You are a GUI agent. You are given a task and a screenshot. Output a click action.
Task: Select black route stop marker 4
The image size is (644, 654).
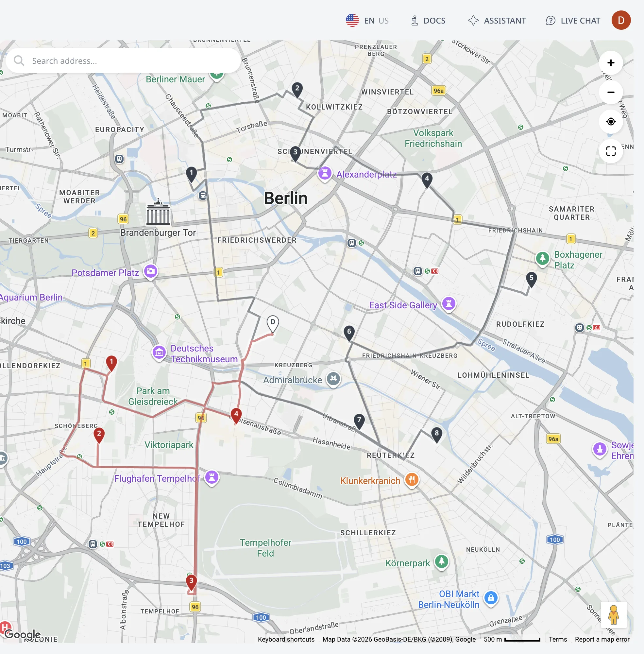tap(427, 180)
